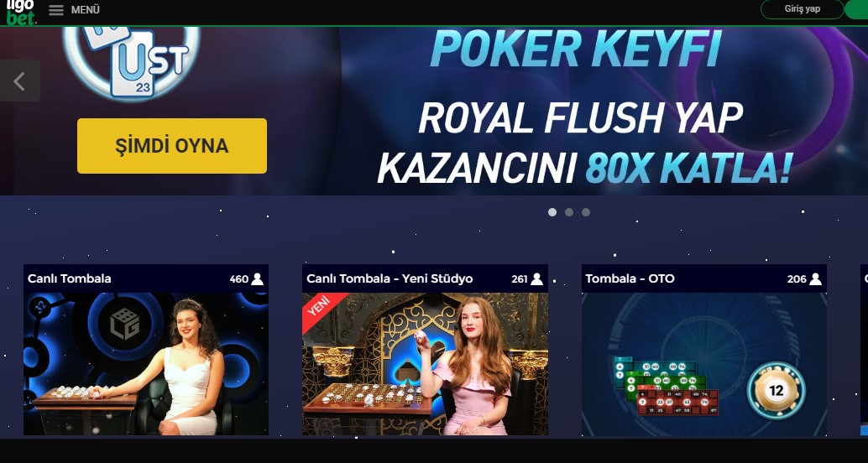This screenshot has width=868, height=463.
Task: Open the Tombala - OTO game thumbnail
Action: tap(704, 364)
